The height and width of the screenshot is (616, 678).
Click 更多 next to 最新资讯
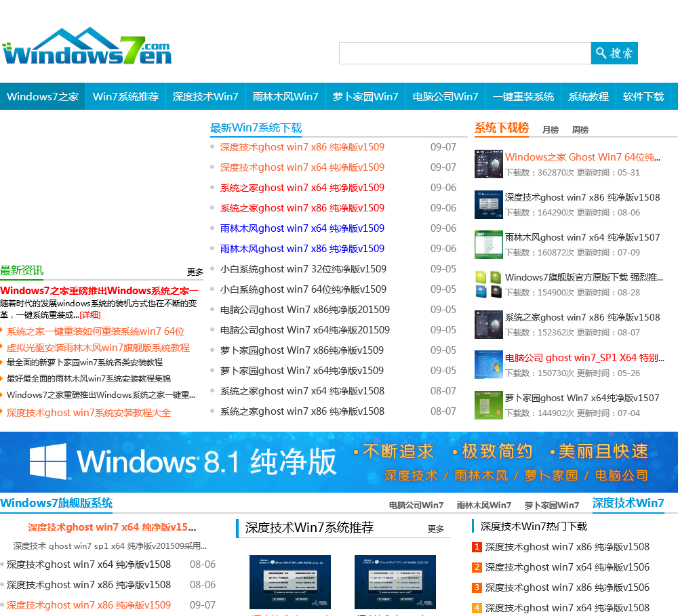(195, 272)
